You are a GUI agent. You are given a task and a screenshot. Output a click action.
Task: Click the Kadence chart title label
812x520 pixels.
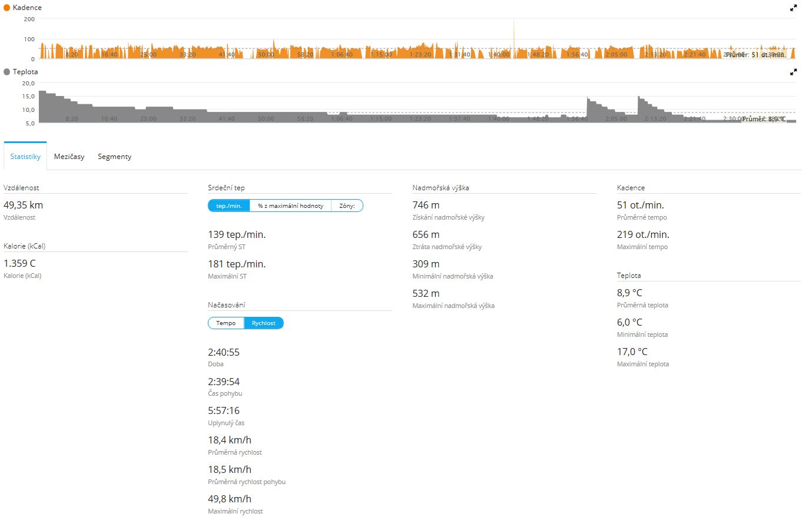(x=27, y=8)
